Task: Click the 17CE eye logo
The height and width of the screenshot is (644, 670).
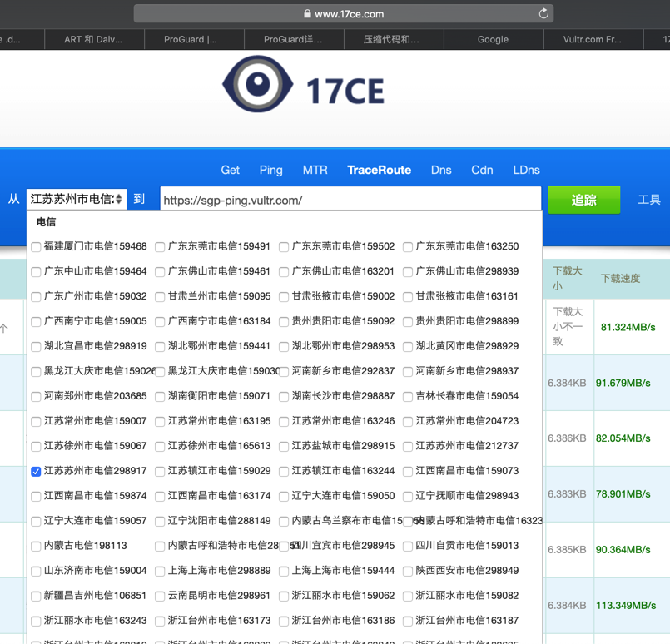Action: (x=258, y=84)
